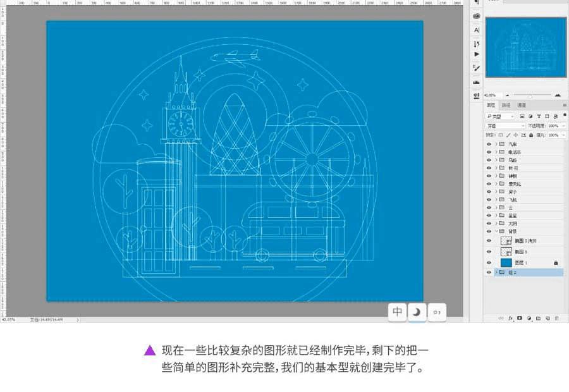Screen dimensions: 569x392
Task: Hide the 摩天轮 group eye icon
Action: pos(489,184)
